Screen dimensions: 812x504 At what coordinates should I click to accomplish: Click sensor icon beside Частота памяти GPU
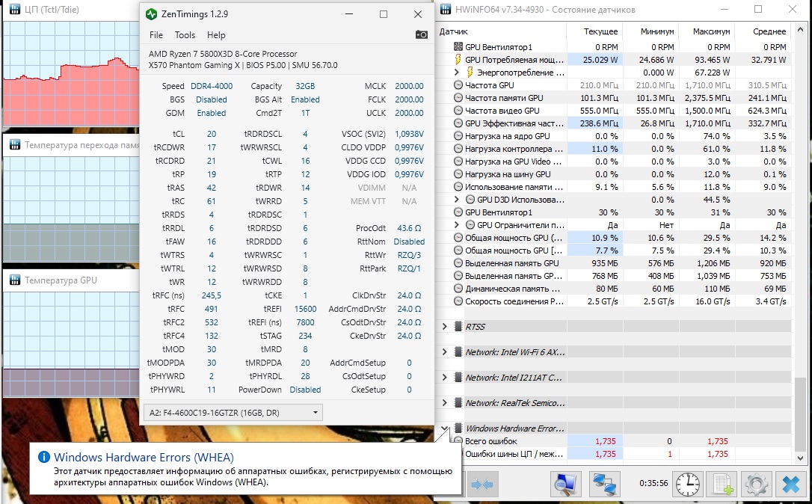[x=458, y=97]
